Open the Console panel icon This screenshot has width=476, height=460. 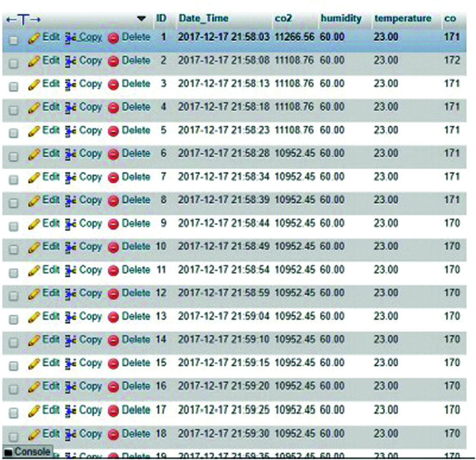[x=8, y=452]
